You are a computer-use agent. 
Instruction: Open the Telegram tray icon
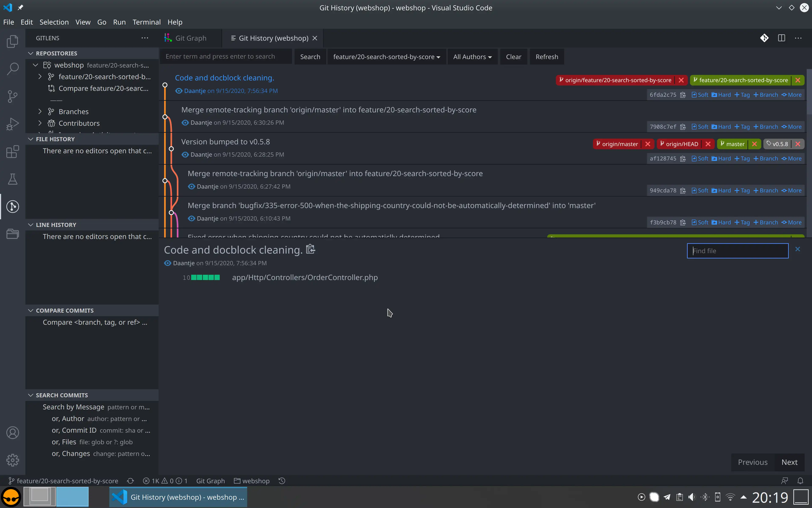[x=667, y=497]
